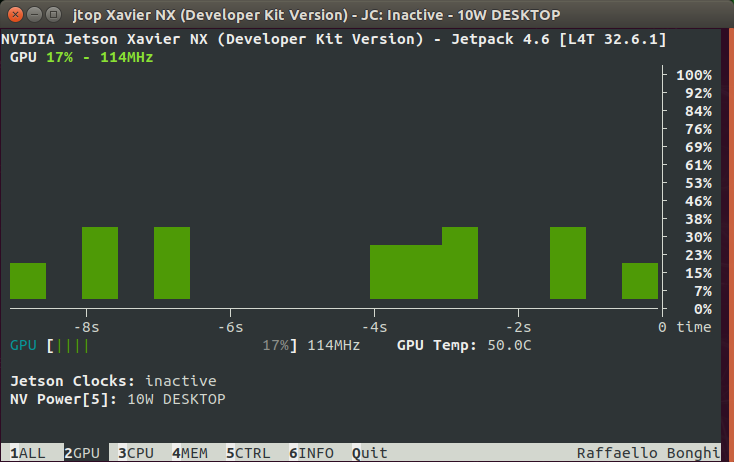Click the '69%' axis label

point(698,147)
